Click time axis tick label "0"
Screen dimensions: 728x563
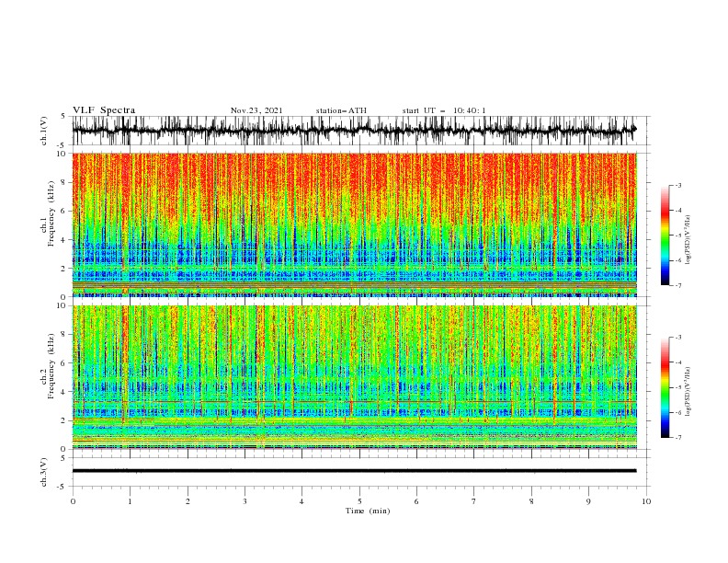pos(73,501)
